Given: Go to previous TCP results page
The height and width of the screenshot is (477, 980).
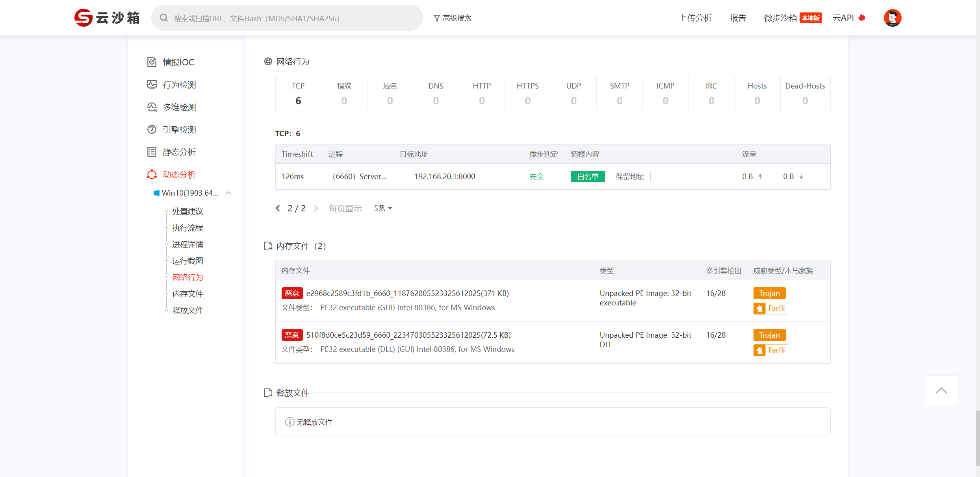Looking at the screenshot, I should click(x=278, y=208).
